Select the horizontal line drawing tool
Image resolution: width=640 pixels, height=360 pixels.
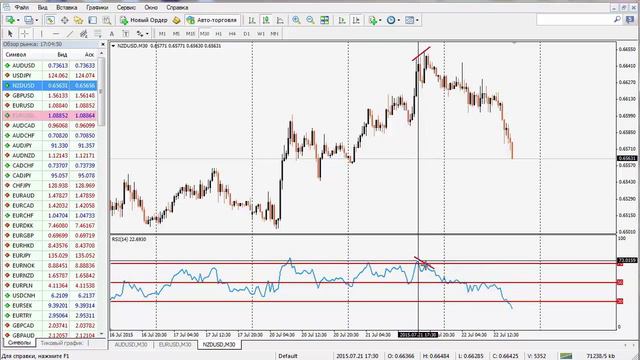click(x=56, y=33)
